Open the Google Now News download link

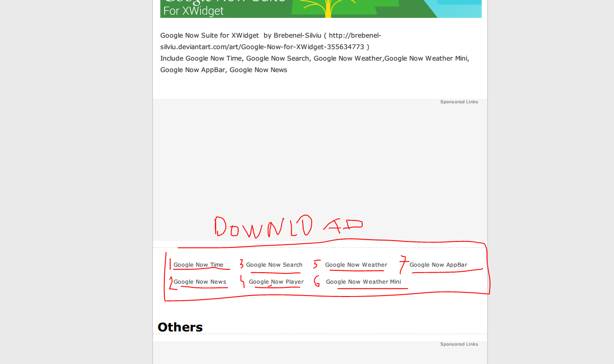pos(200,282)
